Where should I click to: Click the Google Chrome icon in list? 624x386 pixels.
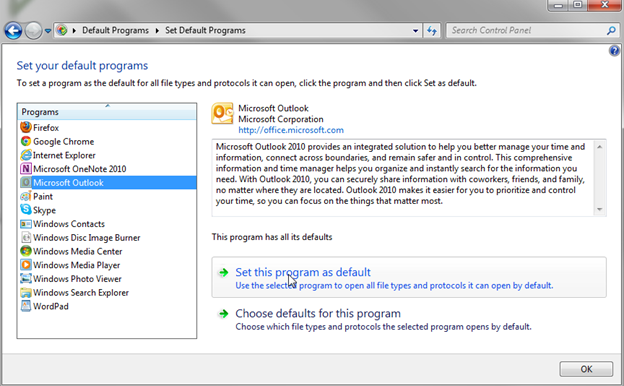click(26, 141)
